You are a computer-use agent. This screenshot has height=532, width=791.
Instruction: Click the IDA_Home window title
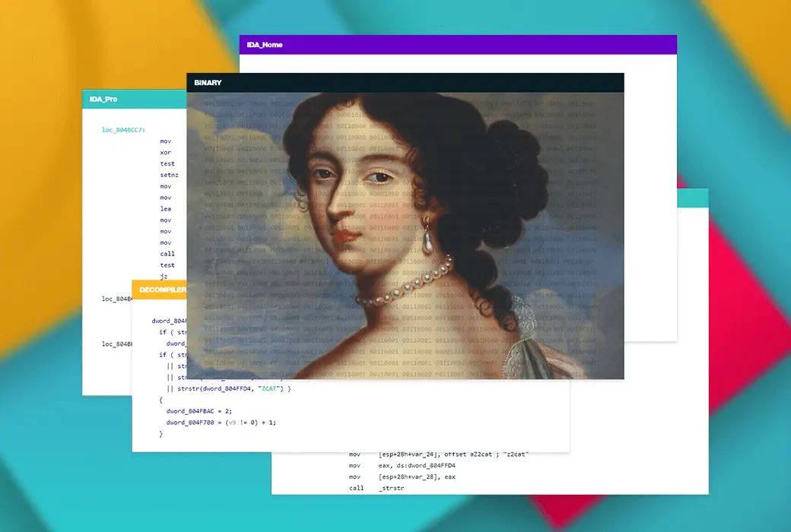point(265,45)
